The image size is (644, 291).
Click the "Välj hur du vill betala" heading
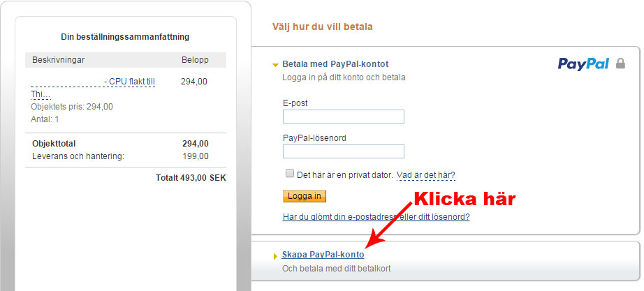tap(322, 27)
